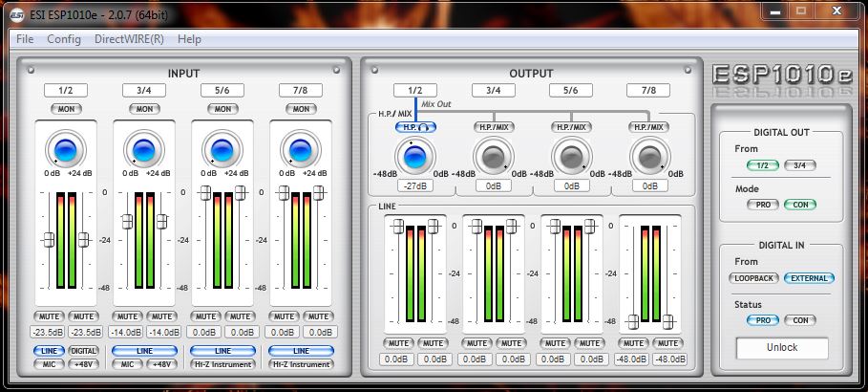Click the input 5/6 channel label box
This screenshot has height=392, width=868.
click(222, 91)
